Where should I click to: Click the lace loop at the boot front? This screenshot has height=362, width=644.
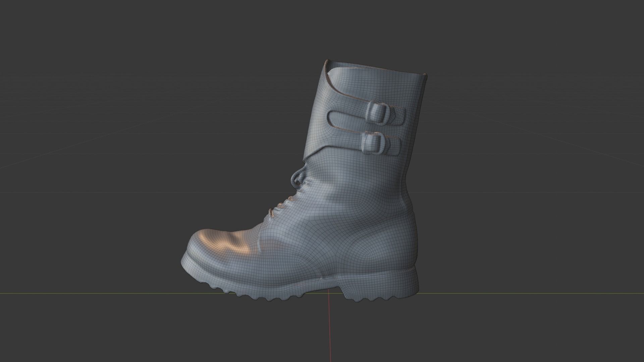pyautogui.click(x=298, y=178)
